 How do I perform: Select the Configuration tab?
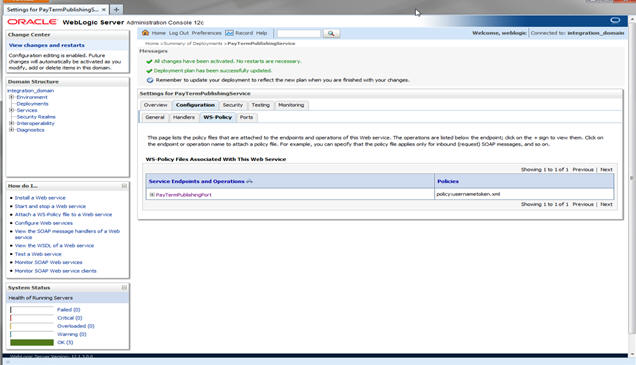(195, 105)
